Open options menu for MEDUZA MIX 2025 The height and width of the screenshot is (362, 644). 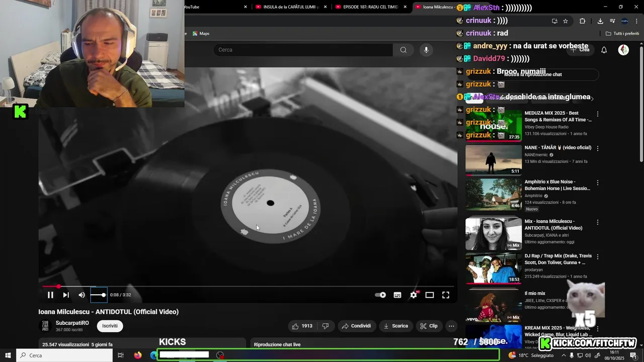coord(598,114)
